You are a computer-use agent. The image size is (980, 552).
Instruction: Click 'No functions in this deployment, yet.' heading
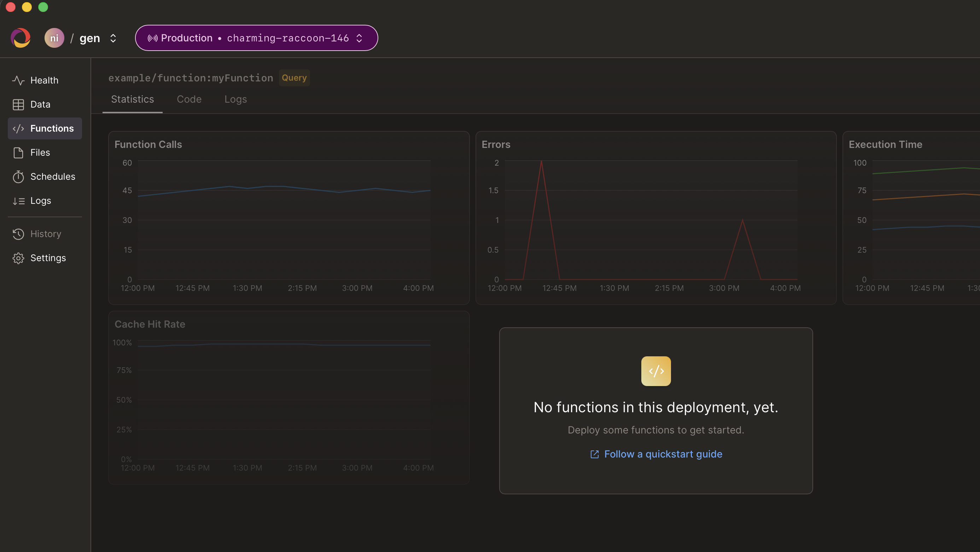tap(656, 407)
